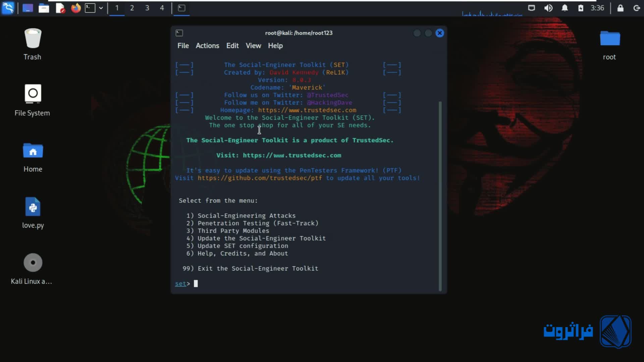Open the terminal File menu
Image resolution: width=644 pixels, height=362 pixels.
pyautogui.click(x=183, y=46)
